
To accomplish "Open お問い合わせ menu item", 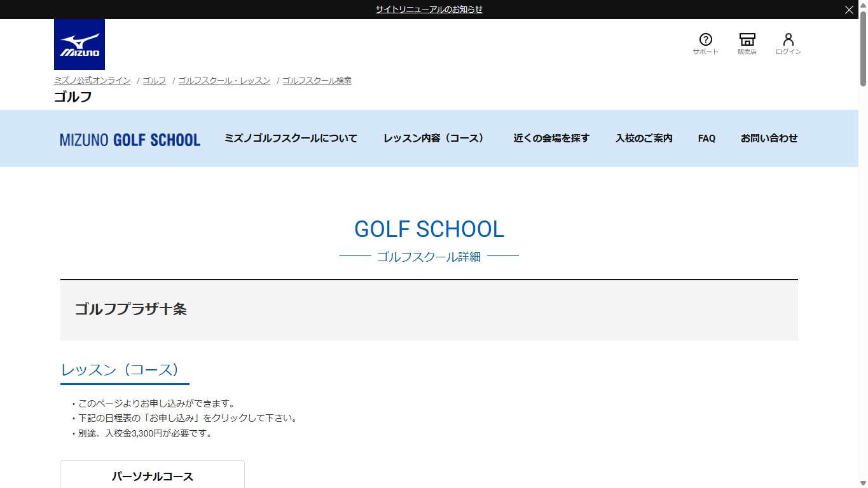I will (769, 139).
